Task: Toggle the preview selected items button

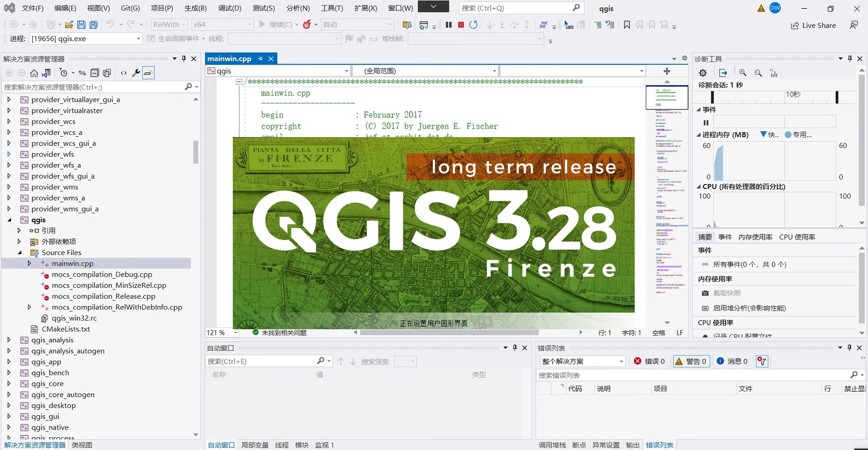Action: coord(148,73)
